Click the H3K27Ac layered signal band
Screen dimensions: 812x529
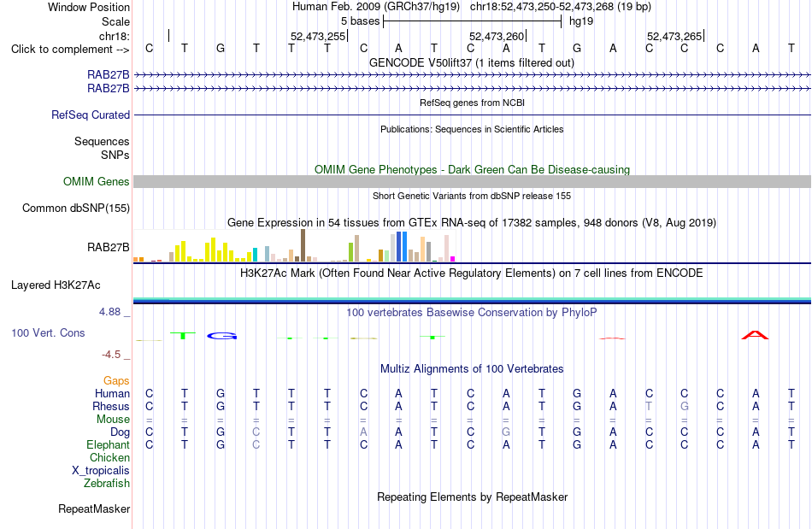[x=473, y=300]
